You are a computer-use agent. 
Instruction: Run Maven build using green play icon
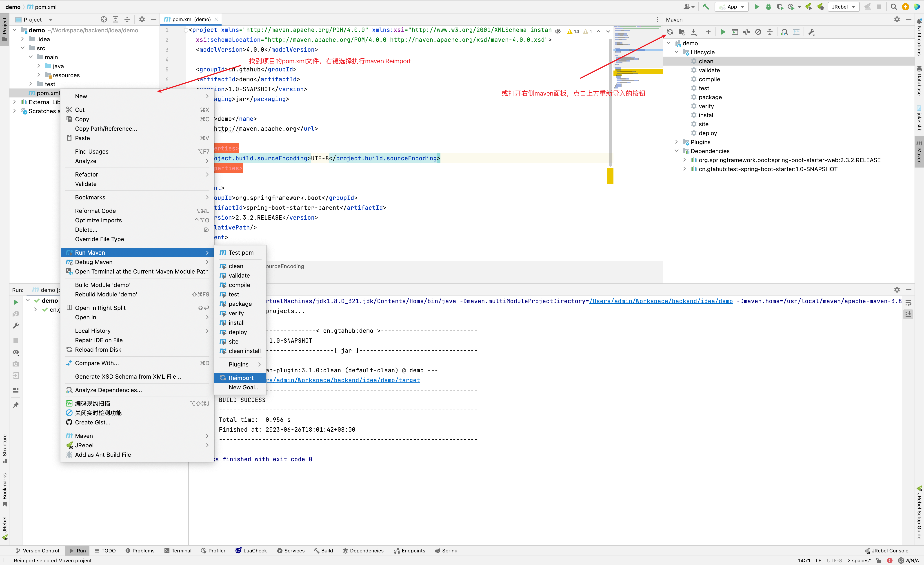723,32
